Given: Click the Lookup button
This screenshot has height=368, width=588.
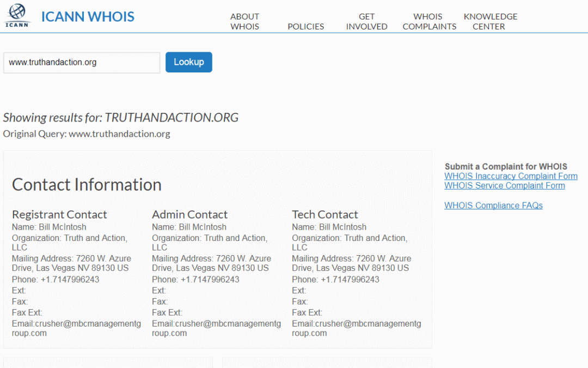Looking at the screenshot, I should [188, 62].
